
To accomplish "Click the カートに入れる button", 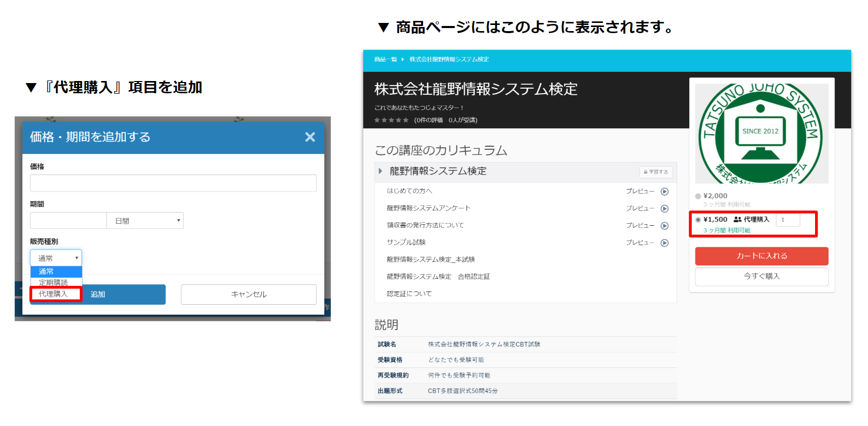I will click(x=761, y=256).
